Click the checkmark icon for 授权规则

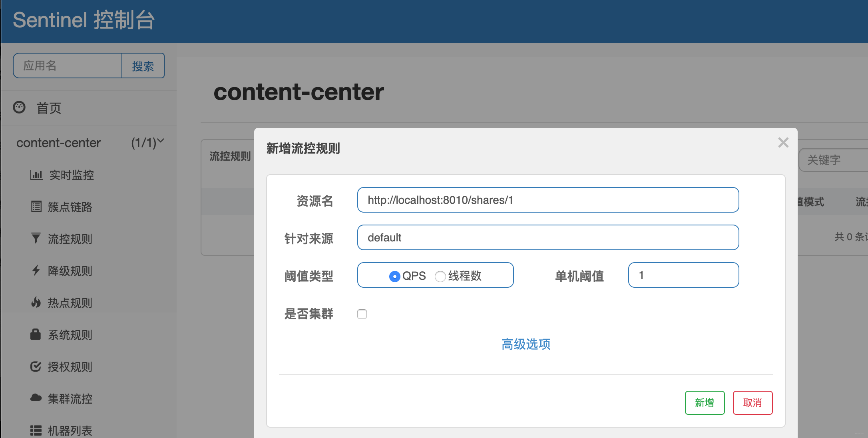(36, 366)
